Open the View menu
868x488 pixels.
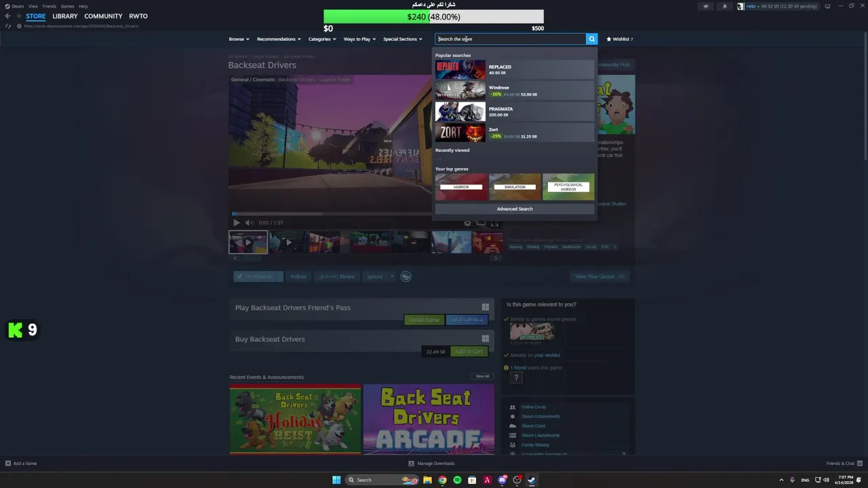[33, 6]
